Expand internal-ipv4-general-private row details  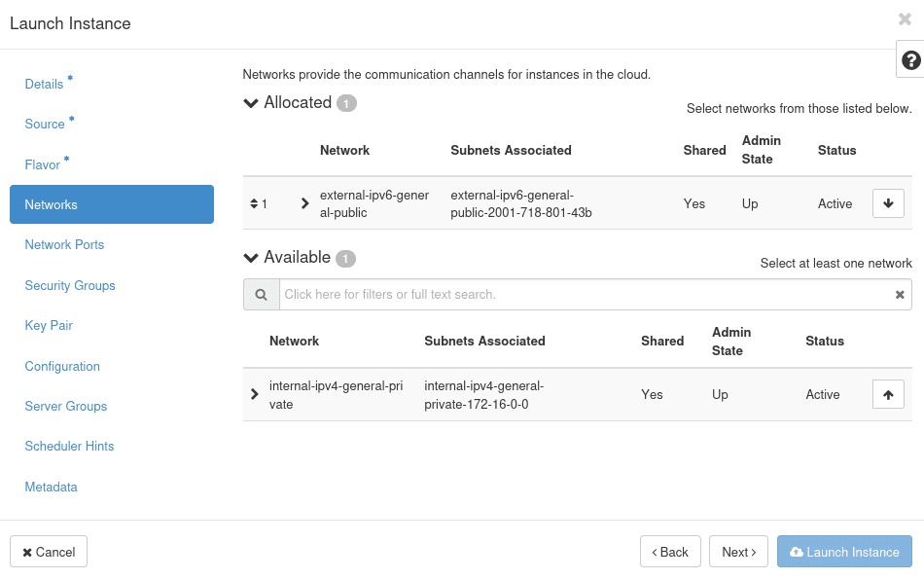[x=255, y=394]
